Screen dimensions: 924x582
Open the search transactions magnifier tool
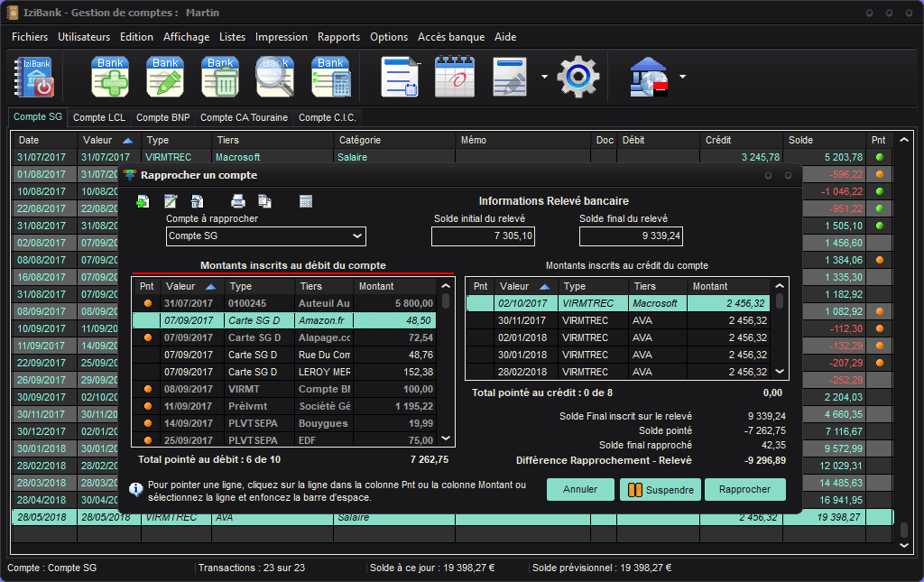(275, 77)
